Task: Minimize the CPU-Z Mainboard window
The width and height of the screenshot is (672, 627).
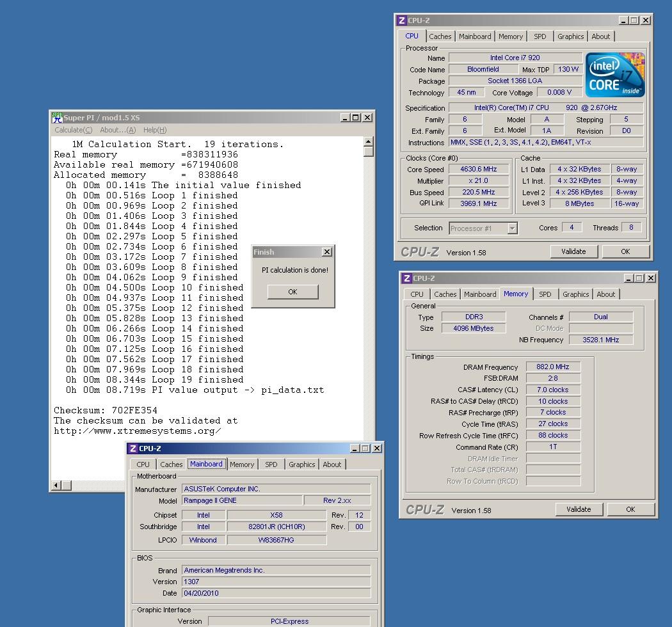Action: 355,448
